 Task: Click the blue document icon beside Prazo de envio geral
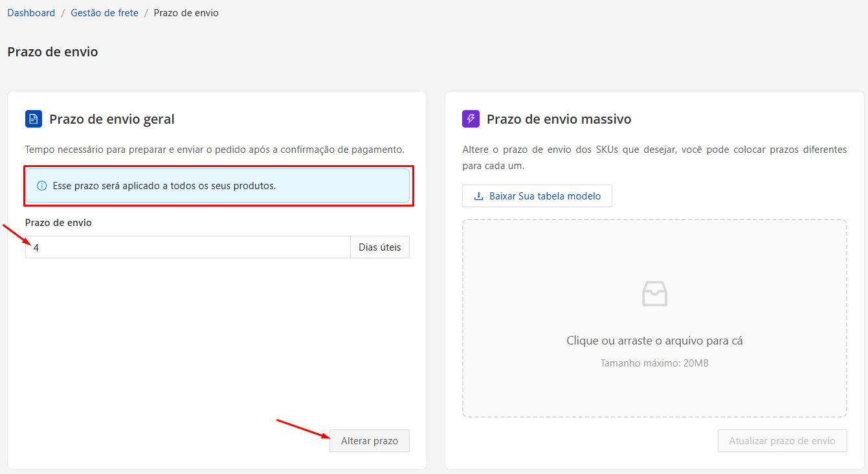click(x=34, y=119)
